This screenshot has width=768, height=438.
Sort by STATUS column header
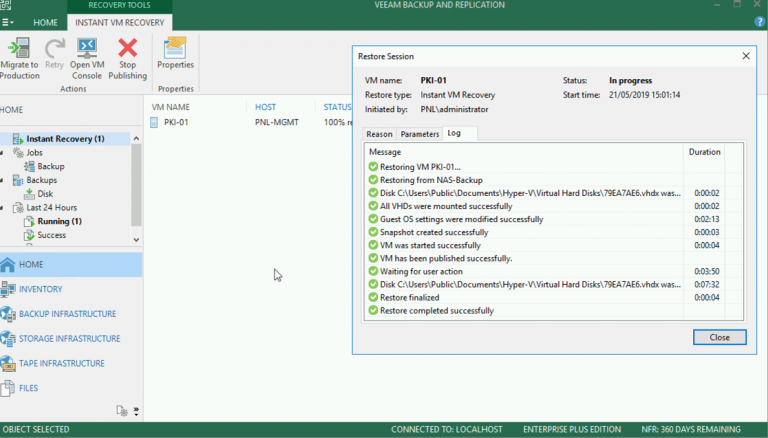pyautogui.click(x=337, y=107)
